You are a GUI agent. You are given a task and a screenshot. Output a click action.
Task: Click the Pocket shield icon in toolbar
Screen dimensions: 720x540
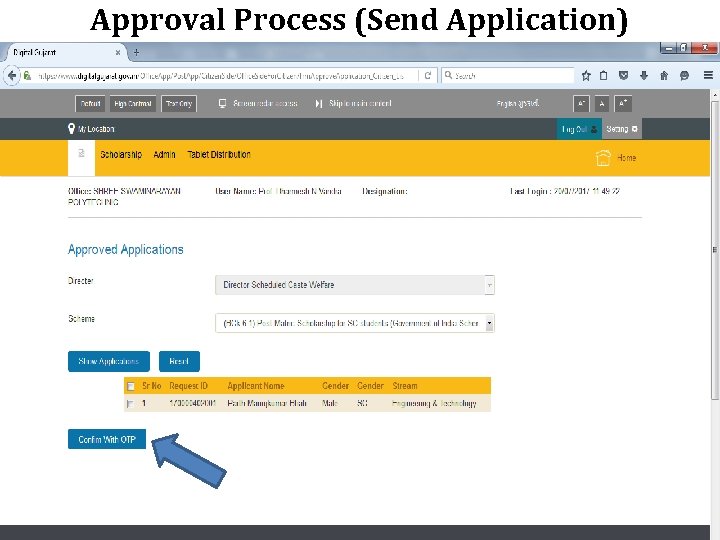624,76
